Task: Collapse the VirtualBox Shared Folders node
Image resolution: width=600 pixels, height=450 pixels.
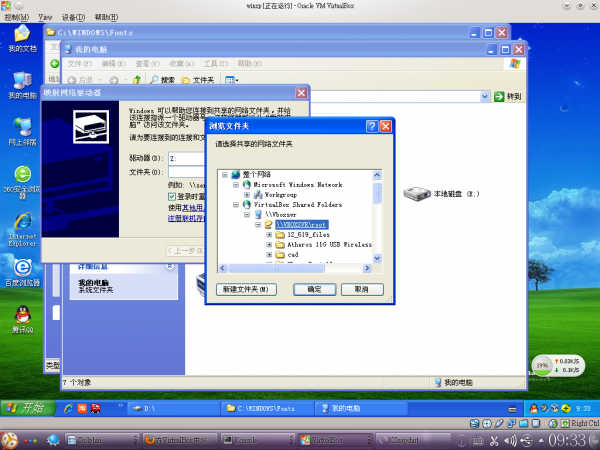Action: [236, 205]
